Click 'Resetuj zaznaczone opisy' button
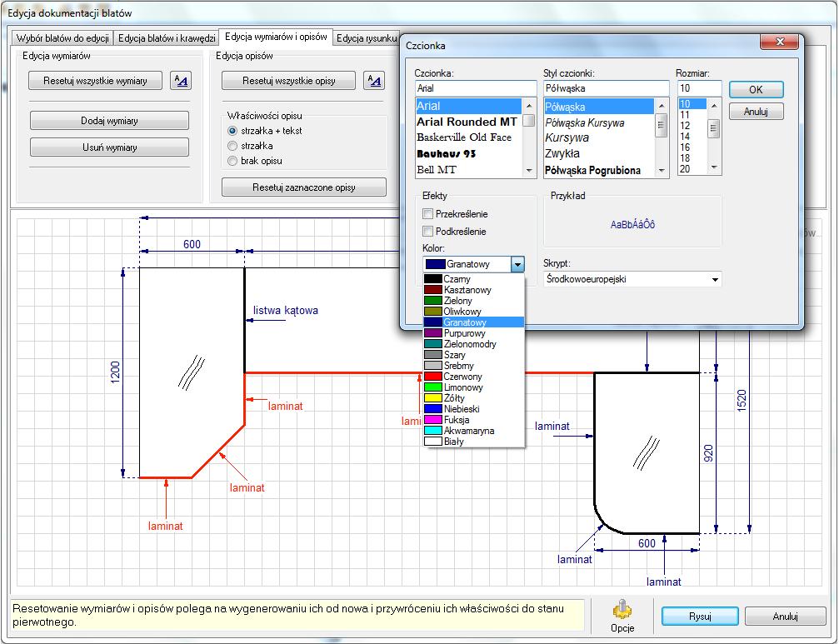 click(x=304, y=187)
